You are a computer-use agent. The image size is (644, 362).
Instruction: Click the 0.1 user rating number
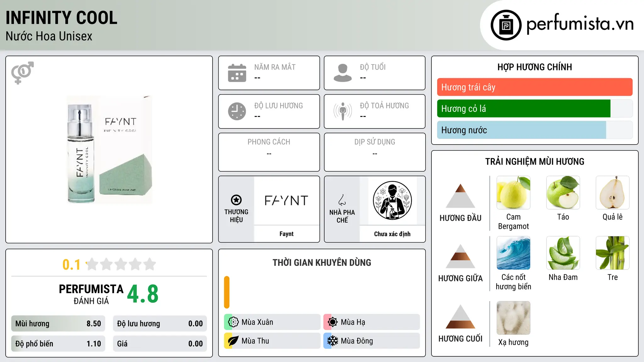(x=71, y=265)
